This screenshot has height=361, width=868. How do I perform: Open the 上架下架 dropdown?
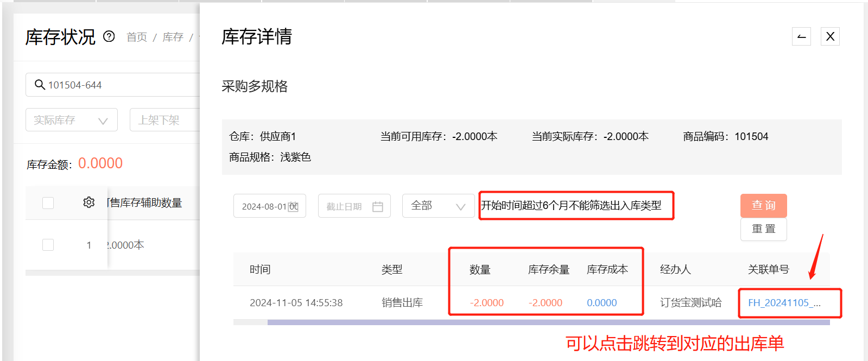164,120
